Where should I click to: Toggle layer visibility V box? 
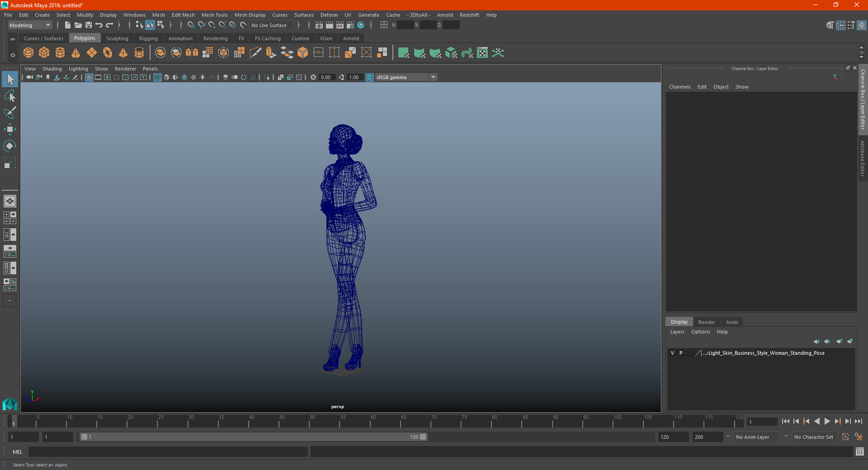tap(672, 353)
